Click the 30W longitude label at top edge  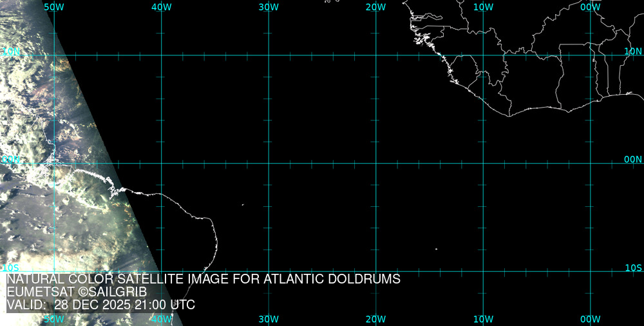[x=269, y=6]
